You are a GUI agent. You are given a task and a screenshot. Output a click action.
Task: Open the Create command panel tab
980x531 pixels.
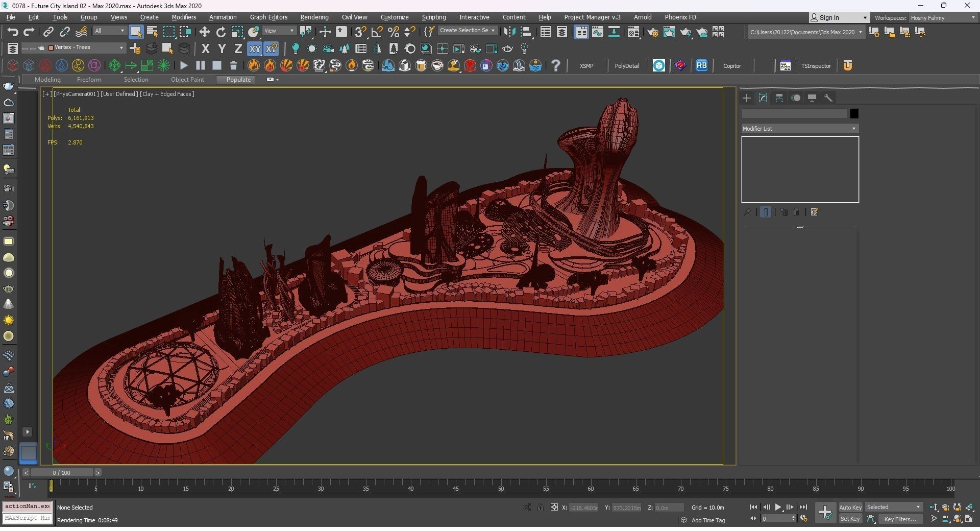click(747, 98)
